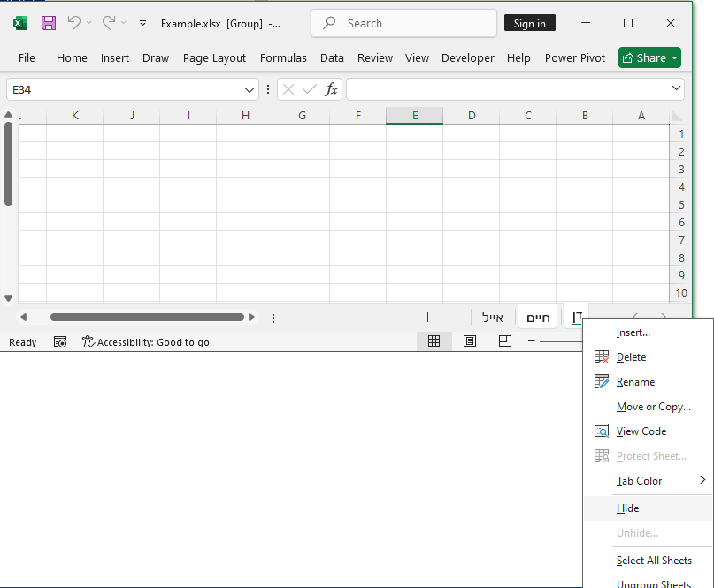Viewport: 714px width, 588px height.
Task: Click the Save icon in title bar
Action: pos(49,23)
